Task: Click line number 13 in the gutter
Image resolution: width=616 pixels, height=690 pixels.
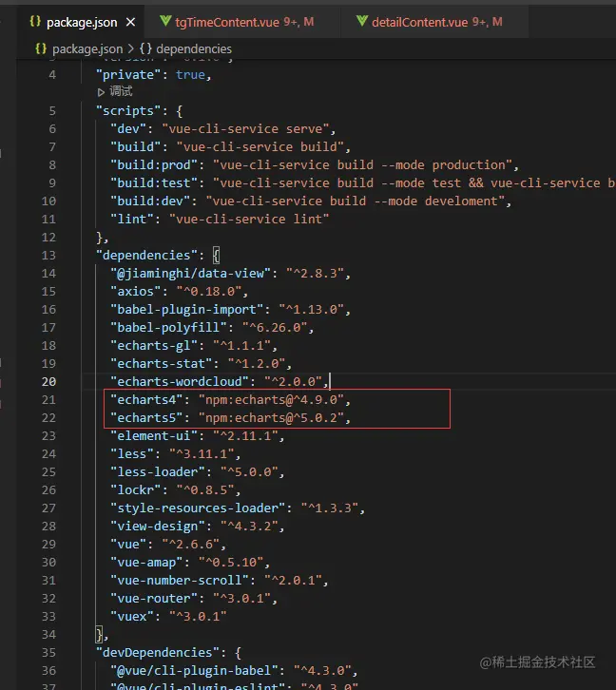Action: coord(48,256)
